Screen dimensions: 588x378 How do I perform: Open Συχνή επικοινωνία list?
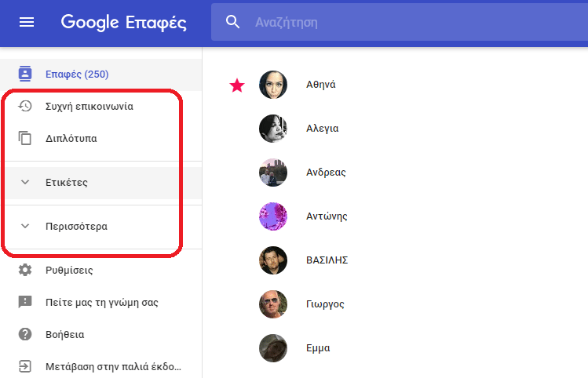[89, 107]
